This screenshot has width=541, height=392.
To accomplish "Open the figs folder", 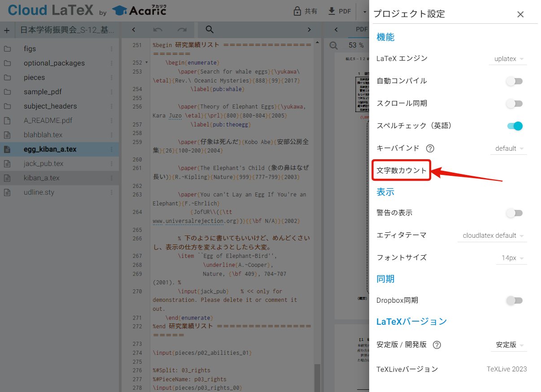I will (x=30, y=49).
